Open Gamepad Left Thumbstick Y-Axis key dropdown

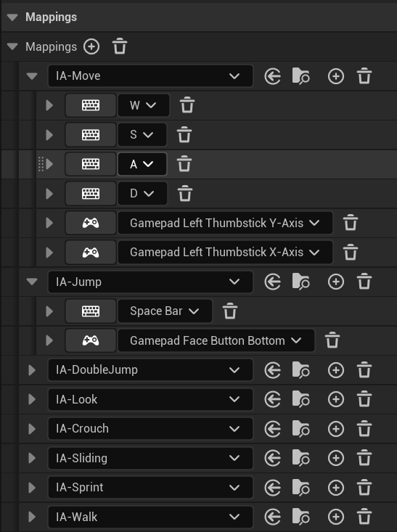tap(225, 223)
